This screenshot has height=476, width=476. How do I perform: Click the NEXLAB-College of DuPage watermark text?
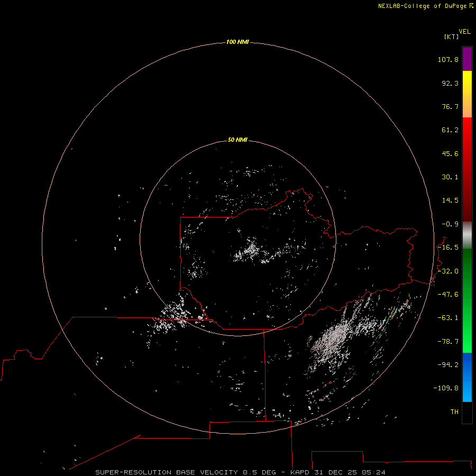click(x=426, y=6)
